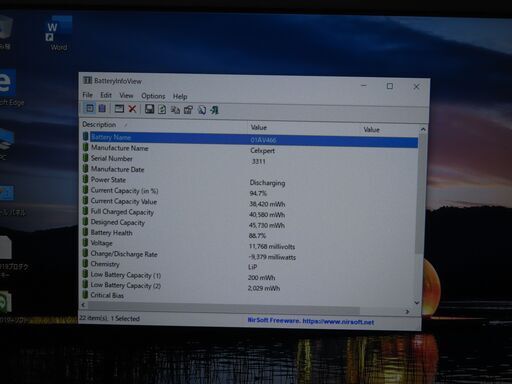The height and width of the screenshot is (384, 512).
Task: Click the horizontal scrollbar left arrow
Action: [83, 304]
